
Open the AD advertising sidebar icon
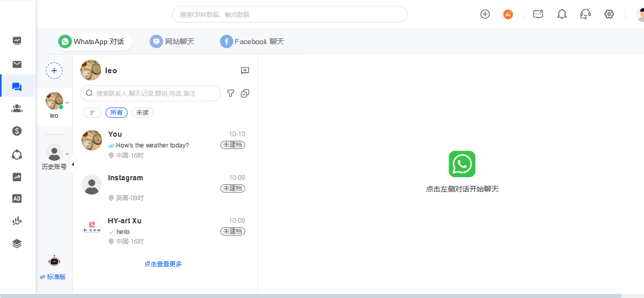[x=17, y=199]
